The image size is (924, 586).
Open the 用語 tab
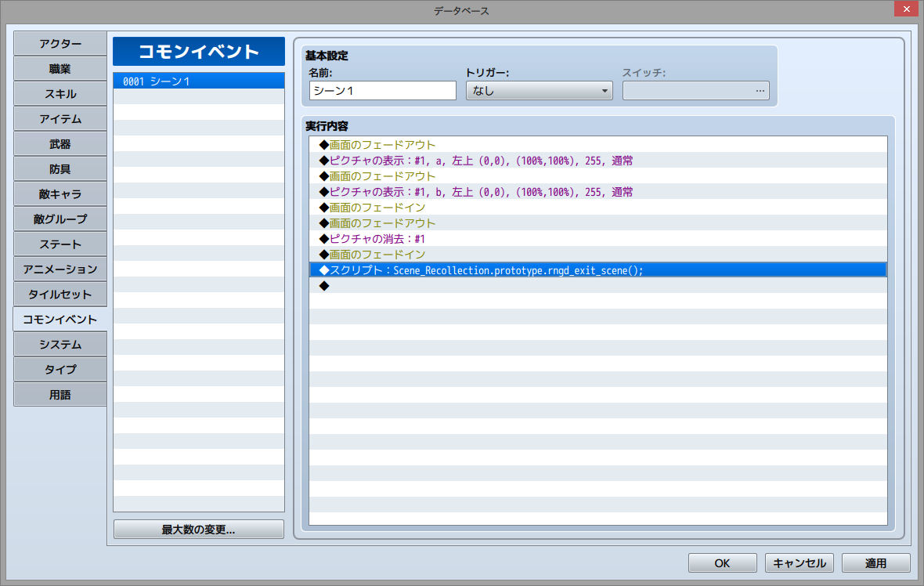click(60, 395)
